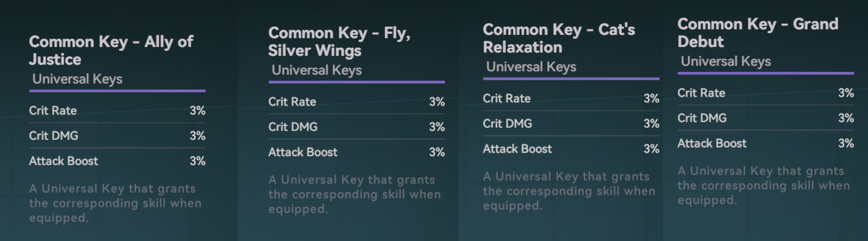868x241 pixels.
Task: Click the purple divider under Cat's Relaxation
Action: [571, 78]
